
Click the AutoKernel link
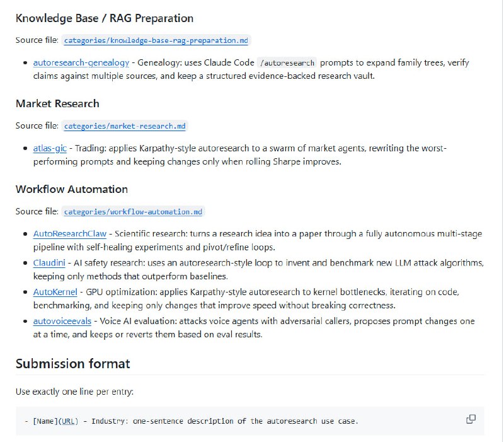tap(55, 292)
